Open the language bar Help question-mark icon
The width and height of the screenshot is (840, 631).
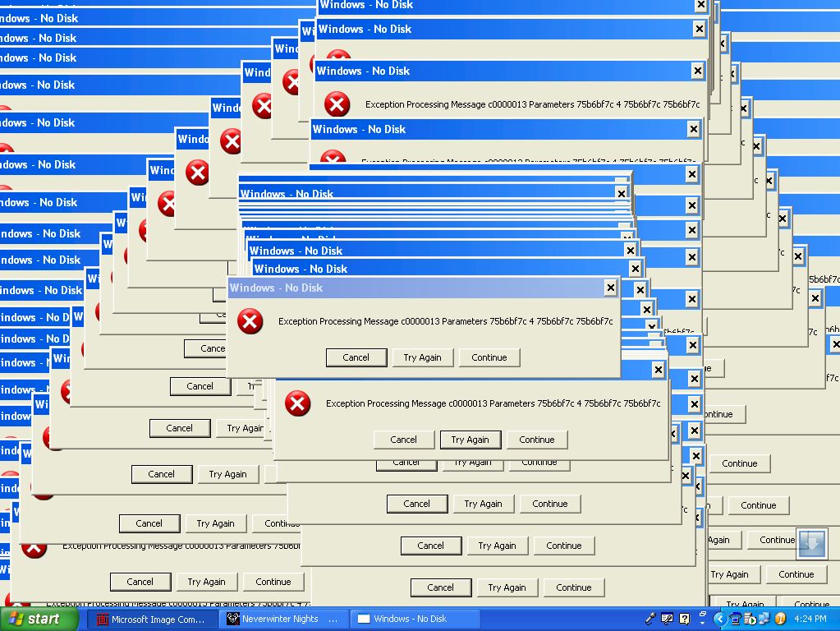point(685,619)
